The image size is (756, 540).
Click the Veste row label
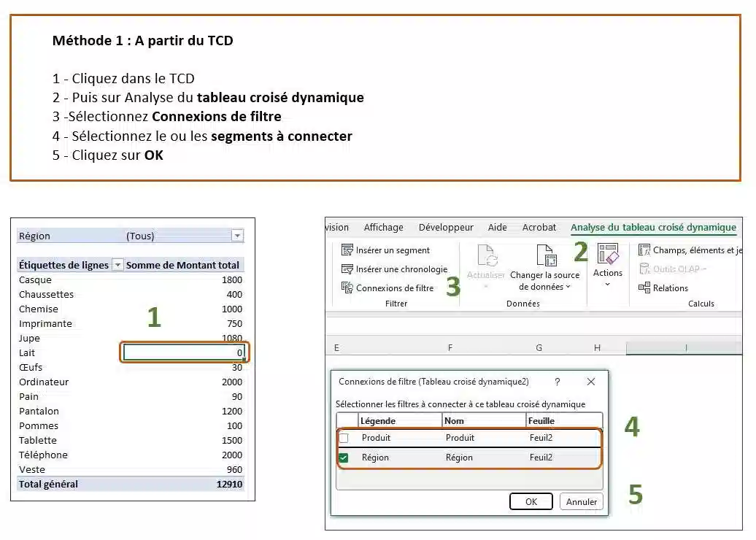pos(32,470)
